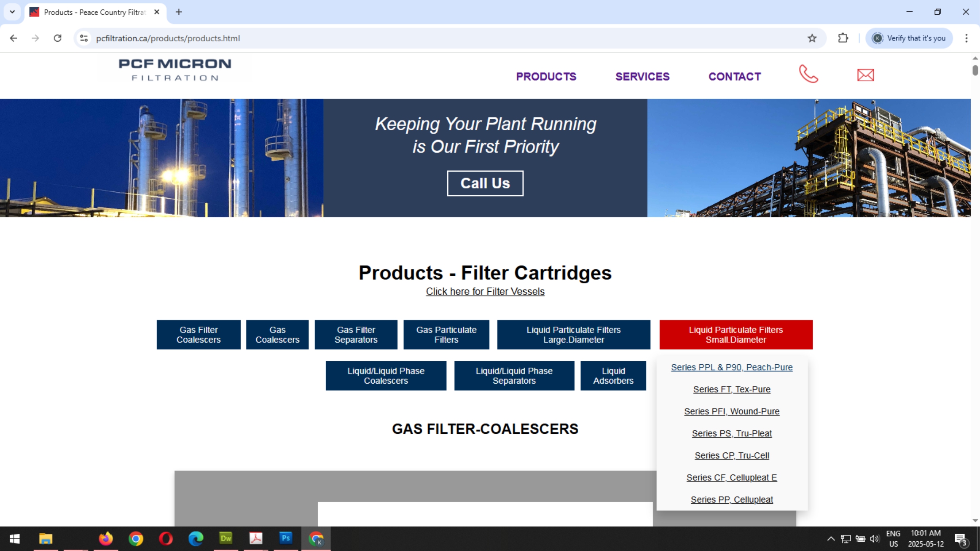The image size is (980, 551).
Task: Expand the browser tab search chevron
Action: 12,12
